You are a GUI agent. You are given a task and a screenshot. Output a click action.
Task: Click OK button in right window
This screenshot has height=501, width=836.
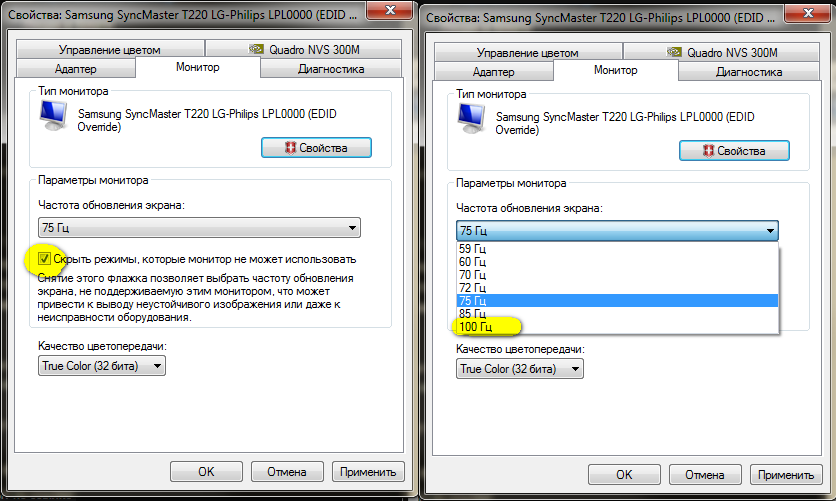(x=624, y=475)
